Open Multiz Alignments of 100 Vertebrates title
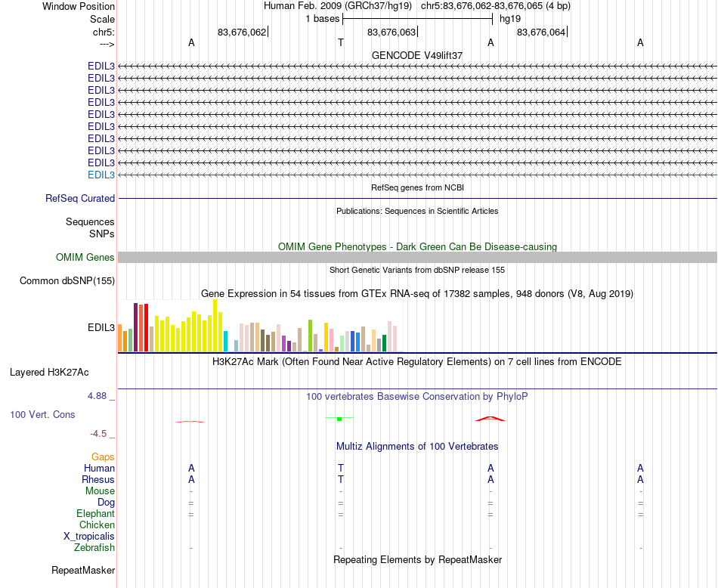718x588 pixels. pos(417,447)
